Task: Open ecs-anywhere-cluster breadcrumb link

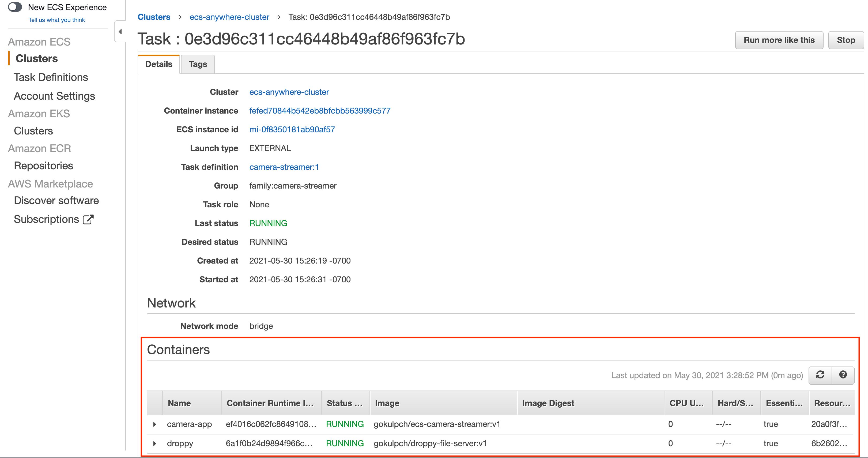Action: pyautogui.click(x=229, y=17)
